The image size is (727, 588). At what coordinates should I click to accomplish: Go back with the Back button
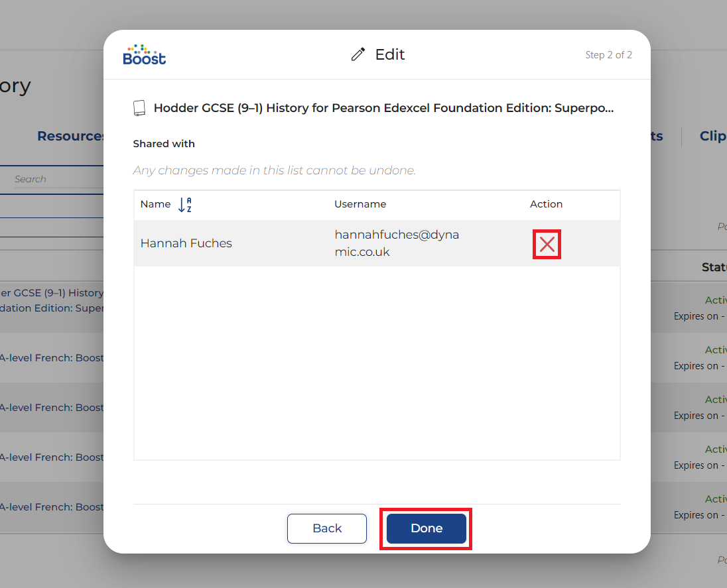click(x=326, y=528)
